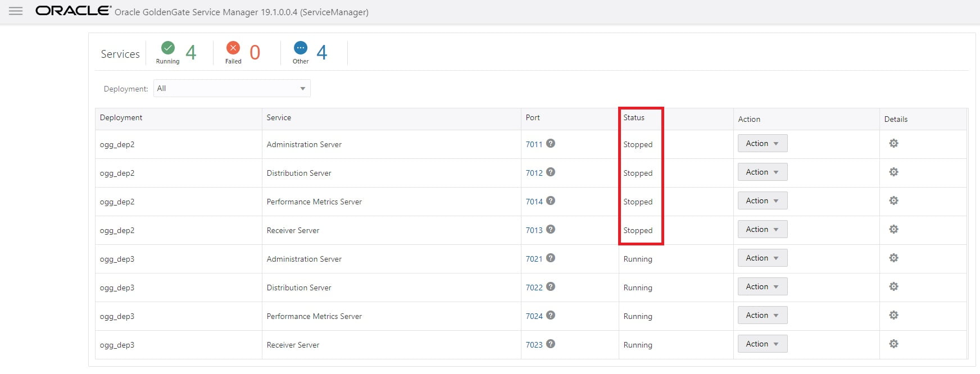The image size is (980, 374).
Task: Open Action dropdown for ogg_dep2 Receiver Server
Action: 763,229
